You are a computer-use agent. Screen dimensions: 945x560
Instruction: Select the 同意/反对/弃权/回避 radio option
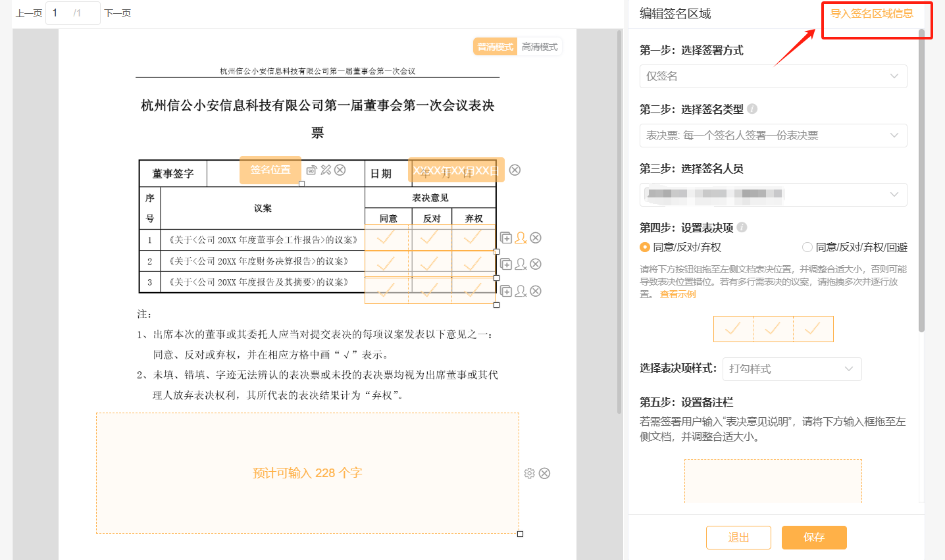(x=807, y=247)
